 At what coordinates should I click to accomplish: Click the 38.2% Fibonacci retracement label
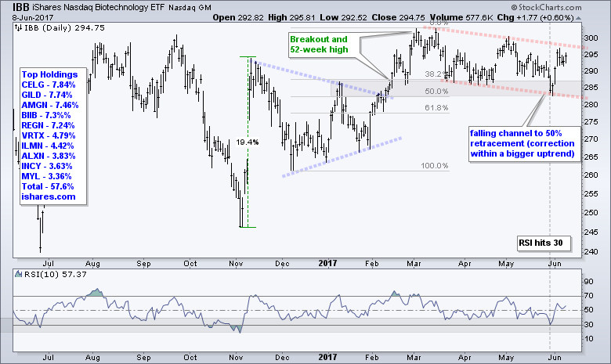(436, 74)
